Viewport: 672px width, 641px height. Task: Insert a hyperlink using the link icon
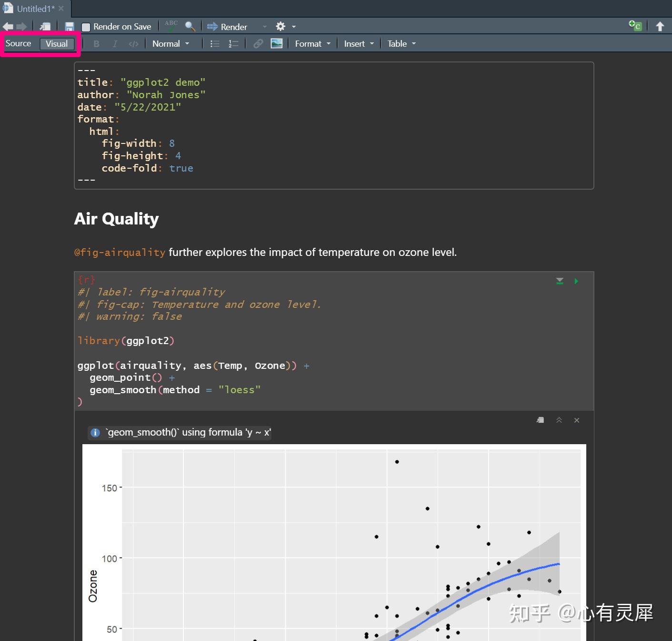(x=258, y=43)
